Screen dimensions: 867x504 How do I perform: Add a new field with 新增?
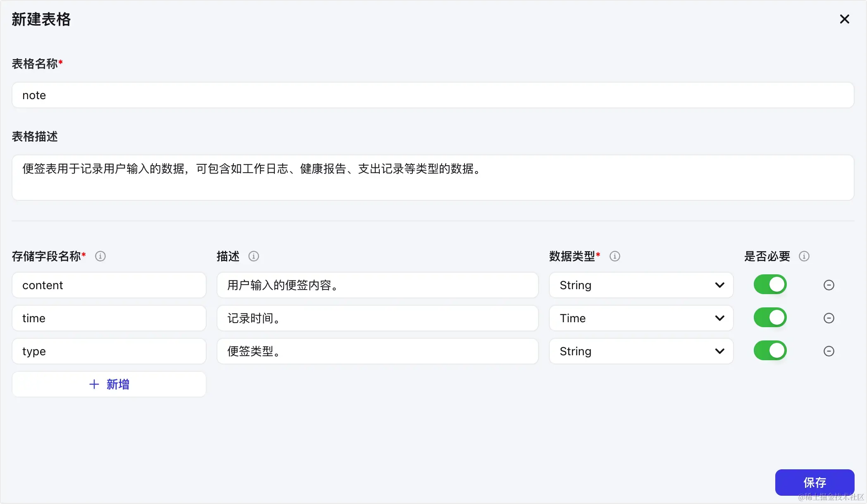click(109, 384)
